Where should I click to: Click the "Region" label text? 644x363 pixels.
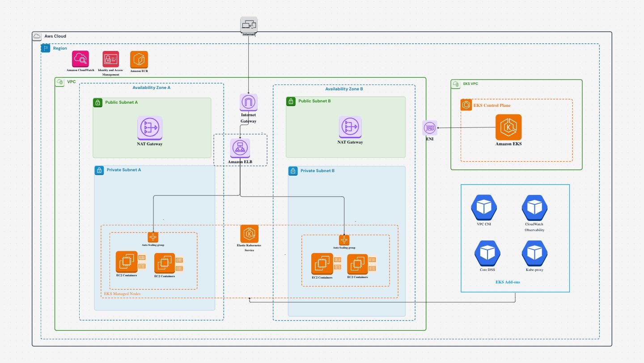point(60,48)
